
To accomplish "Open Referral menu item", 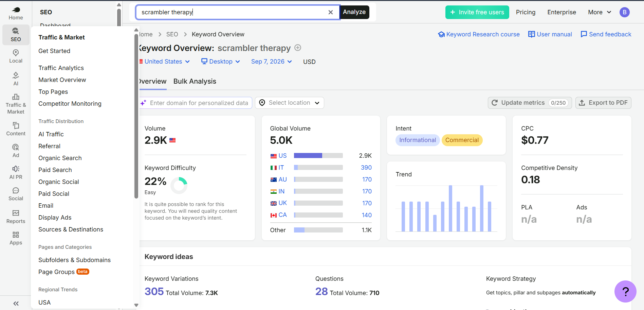I will [x=49, y=146].
